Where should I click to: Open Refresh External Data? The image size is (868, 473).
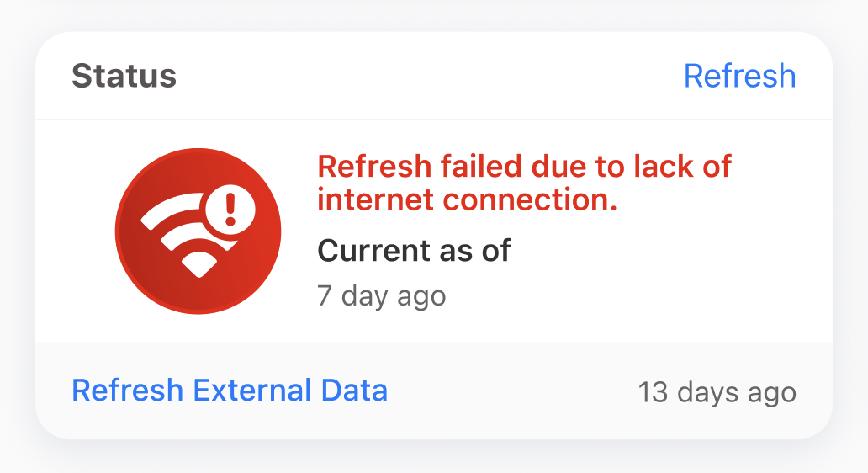(x=230, y=391)
